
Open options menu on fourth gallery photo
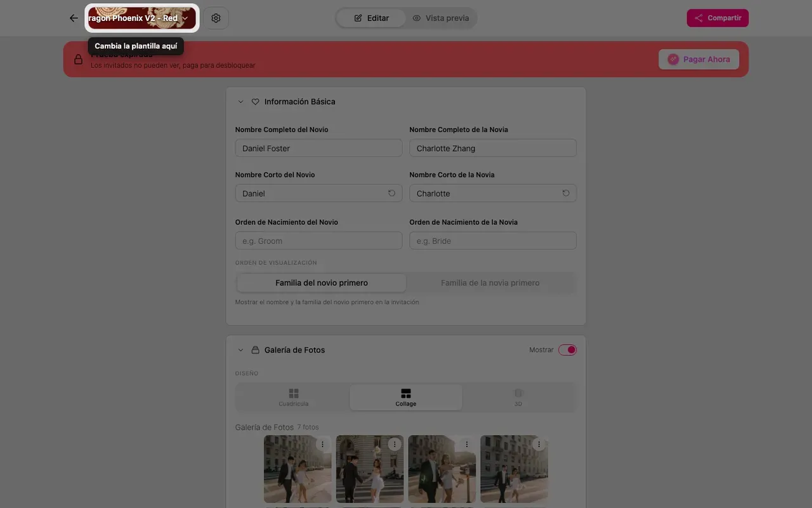point(539,444)
